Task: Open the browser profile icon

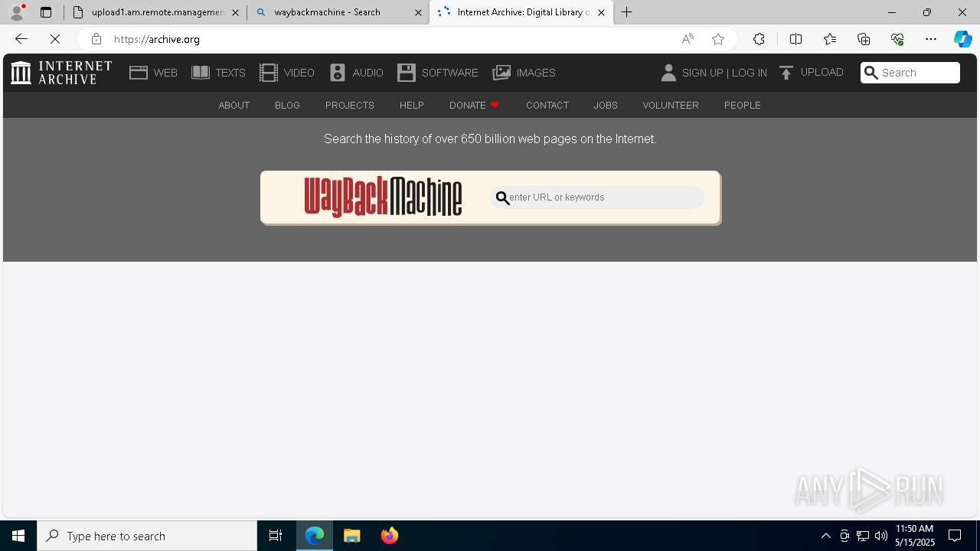Action: pos(17,12)
